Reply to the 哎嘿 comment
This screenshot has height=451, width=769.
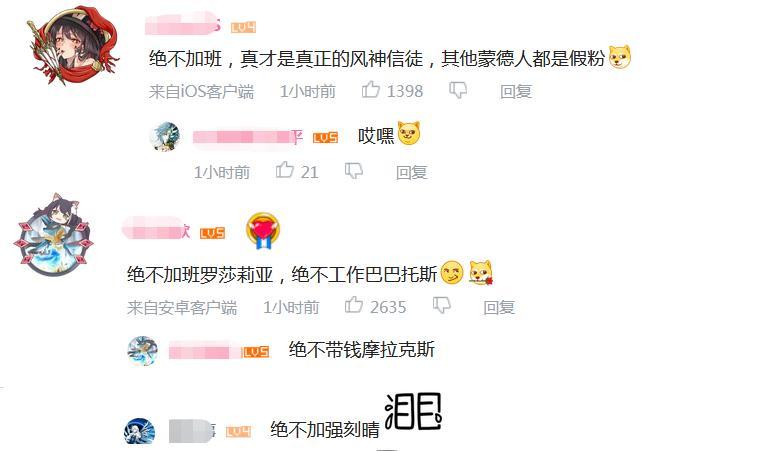411,172
